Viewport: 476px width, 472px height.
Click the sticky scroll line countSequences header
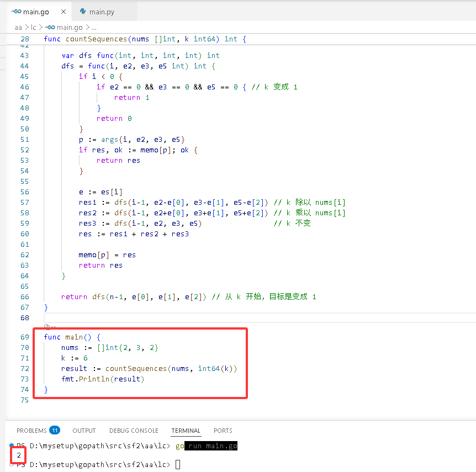click(x=145, y=39)
